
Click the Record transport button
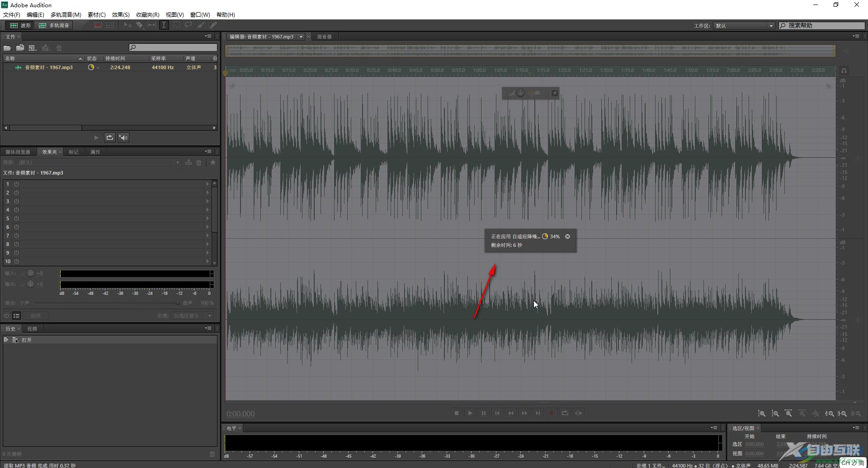[552, 413]
